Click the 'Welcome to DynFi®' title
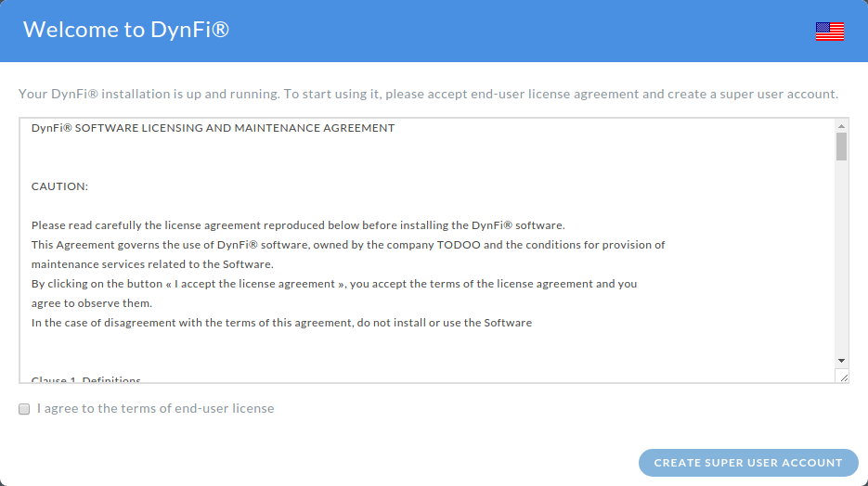Screen dimensions: 868x486 tap(126, 30)
